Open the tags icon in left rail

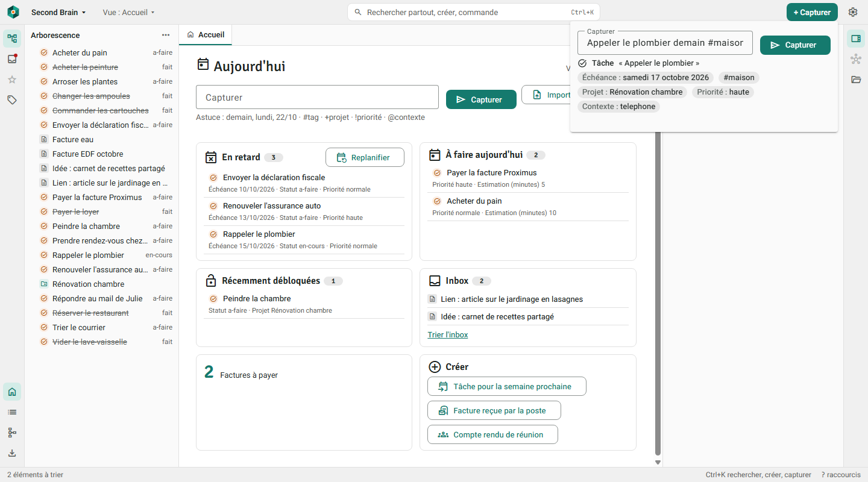click(x=12, y=100)
